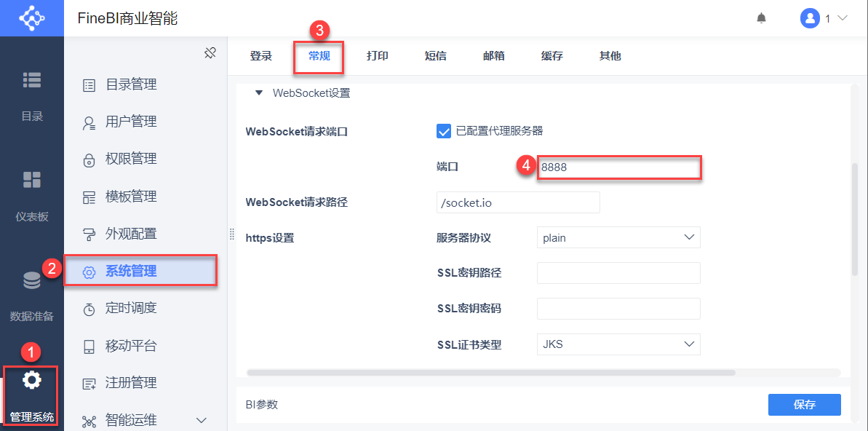Click the 定时调度 timer icon
The height and width of the screenshot is (431, 868).
89,309
